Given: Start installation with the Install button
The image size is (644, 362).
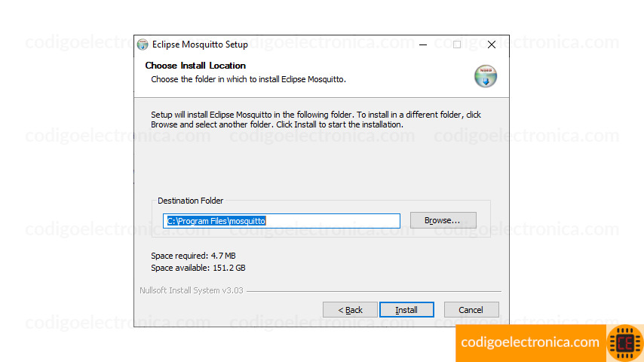Looking at the screenshot, I should 406,310.
